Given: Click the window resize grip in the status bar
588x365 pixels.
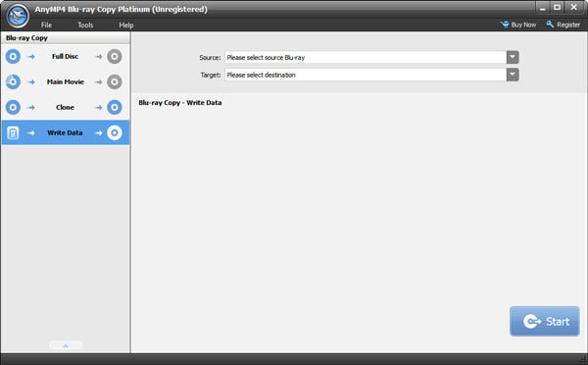Looking at the screenshot, I should (583, 360).
